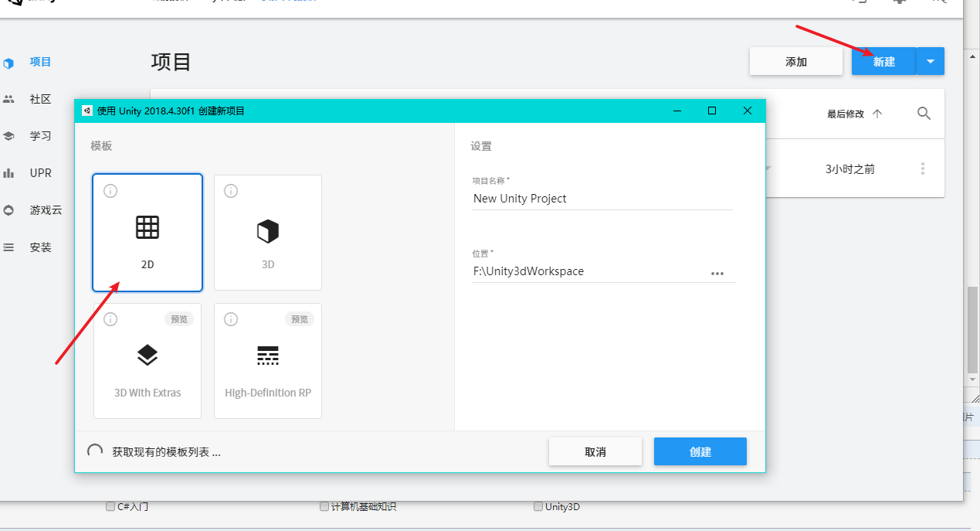
Task: Click the vertical scrollbar thumb of background page
Action: (973, 328)
